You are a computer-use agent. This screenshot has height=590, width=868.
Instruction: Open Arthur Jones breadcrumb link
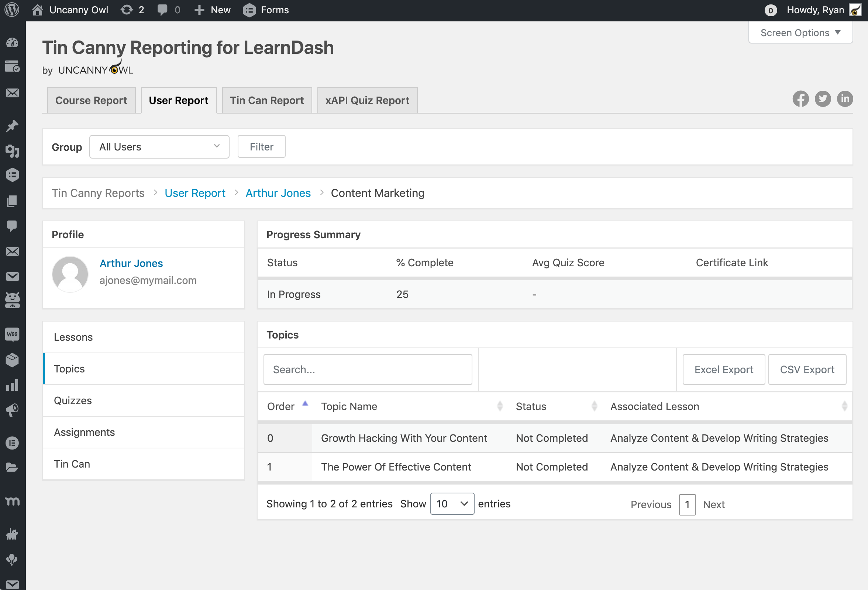278,193
